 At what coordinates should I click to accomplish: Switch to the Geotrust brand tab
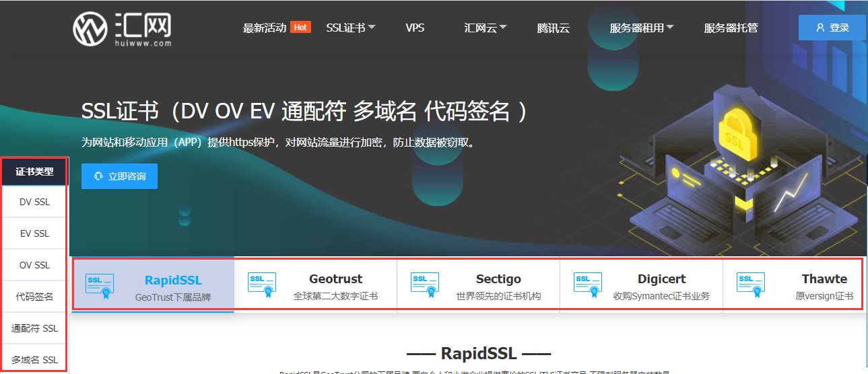(316, 285)
